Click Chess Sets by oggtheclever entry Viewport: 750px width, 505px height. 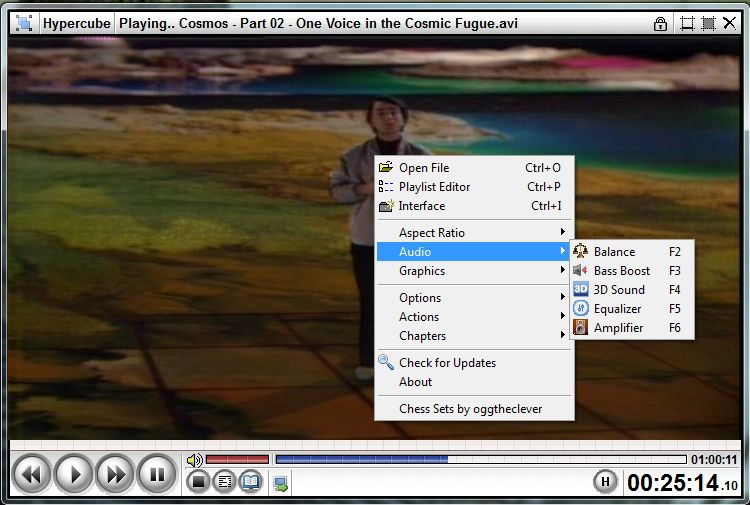474,409
